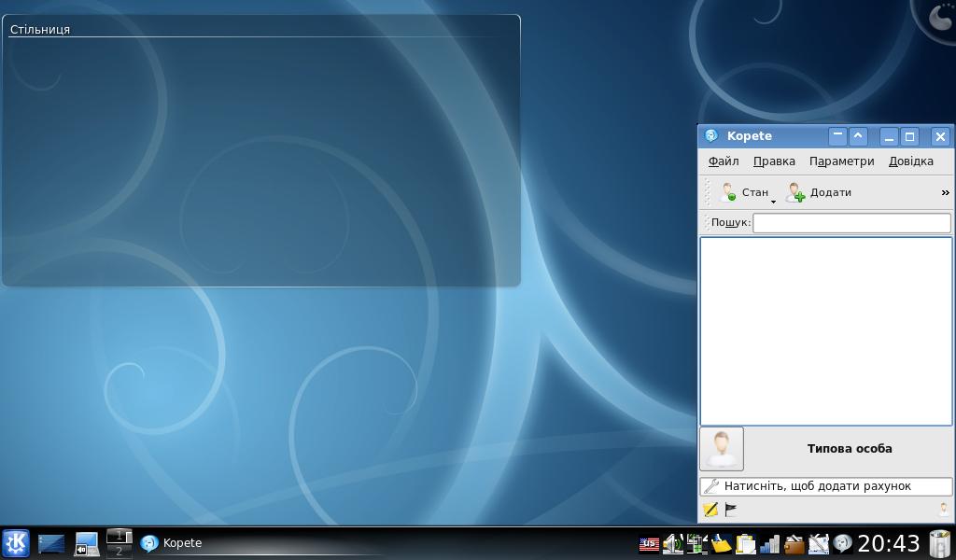Viewport: 956px width, 560px height.
Task: Open the Файл menu
Action: pyautogui.click(x=724, y=161)
